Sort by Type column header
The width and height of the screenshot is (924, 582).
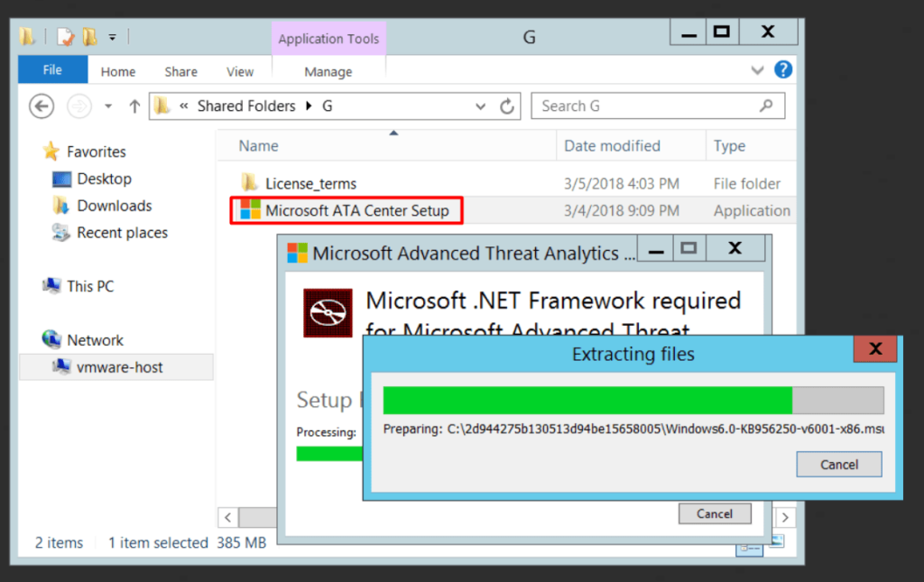click(729, 145)
